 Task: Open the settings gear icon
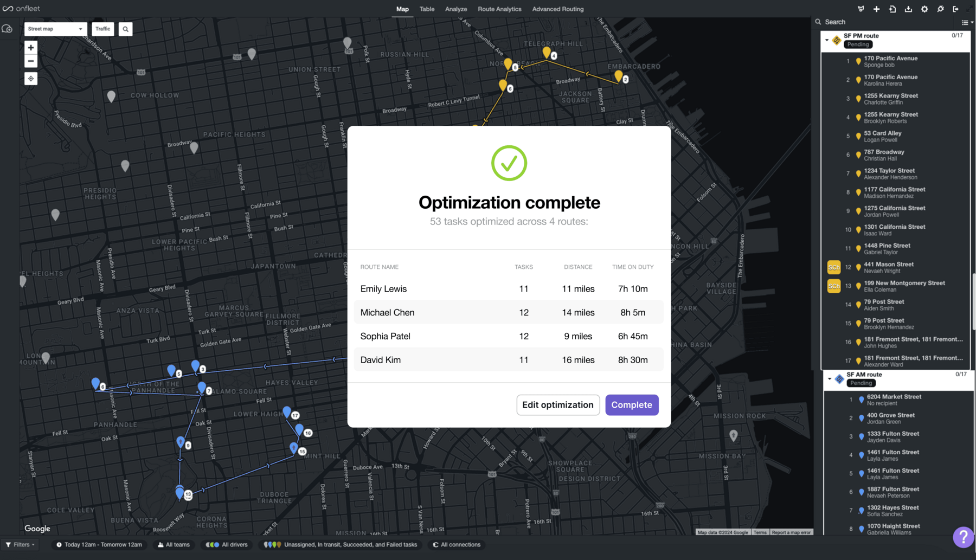tap(924, 9)
